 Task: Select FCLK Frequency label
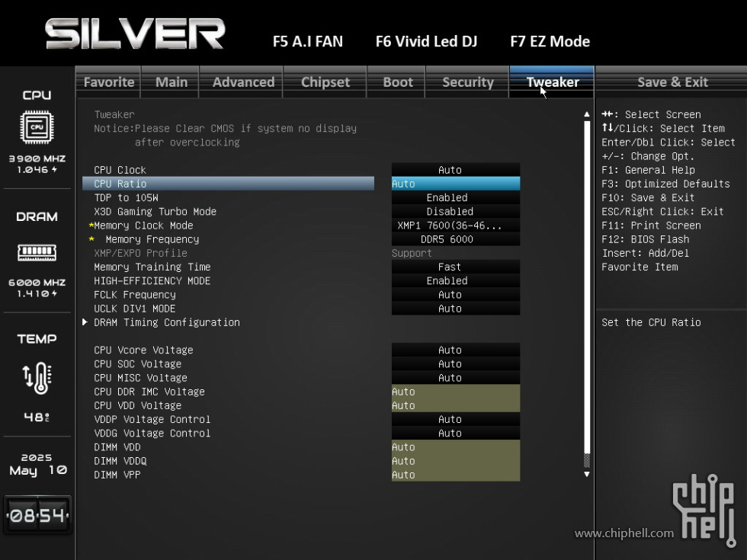click(x=135, y=295)
